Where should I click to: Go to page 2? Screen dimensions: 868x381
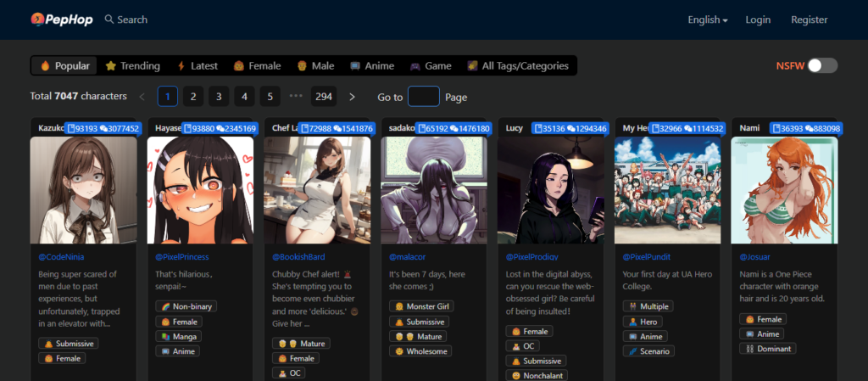[x=193, y=97]
